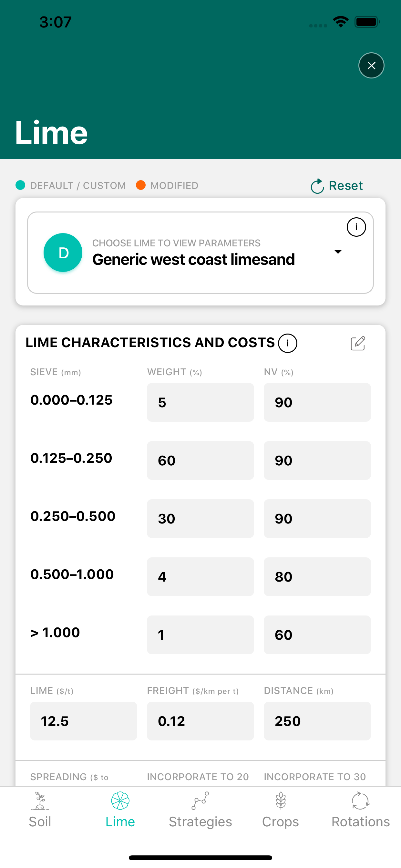The image size is (401, 868).
Task: Change the Distance field showing 250
Action: click(317, 721)
